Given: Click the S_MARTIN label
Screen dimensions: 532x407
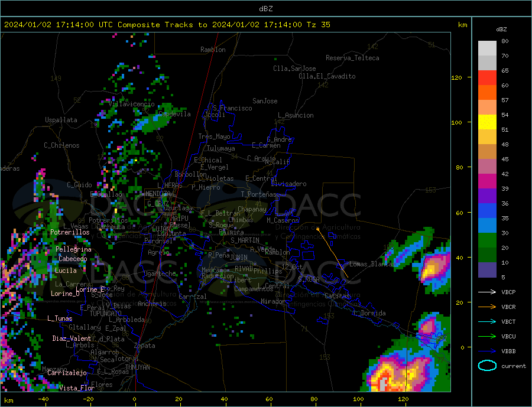Looking at the screenshot, I should pos(245,240).
